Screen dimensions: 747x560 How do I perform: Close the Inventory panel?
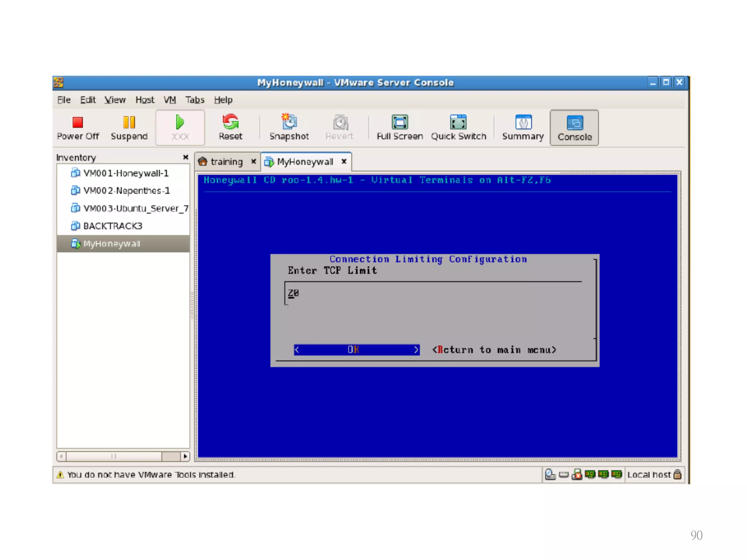[185, 157]
